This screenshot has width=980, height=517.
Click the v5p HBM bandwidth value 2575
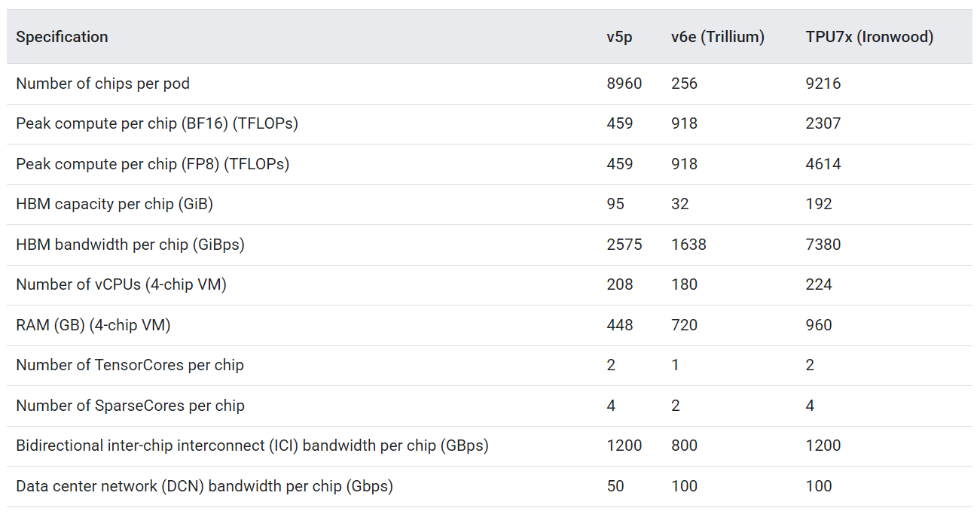coord(624,245)
